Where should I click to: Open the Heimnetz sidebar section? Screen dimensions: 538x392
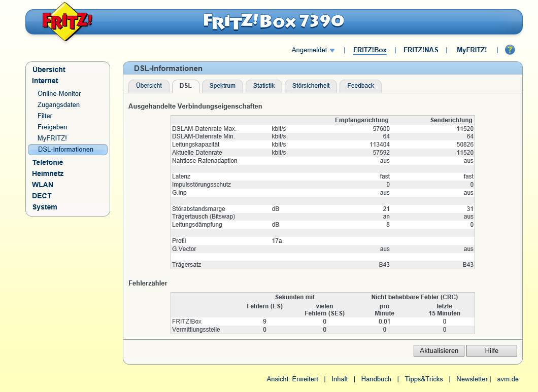[48, 173]
